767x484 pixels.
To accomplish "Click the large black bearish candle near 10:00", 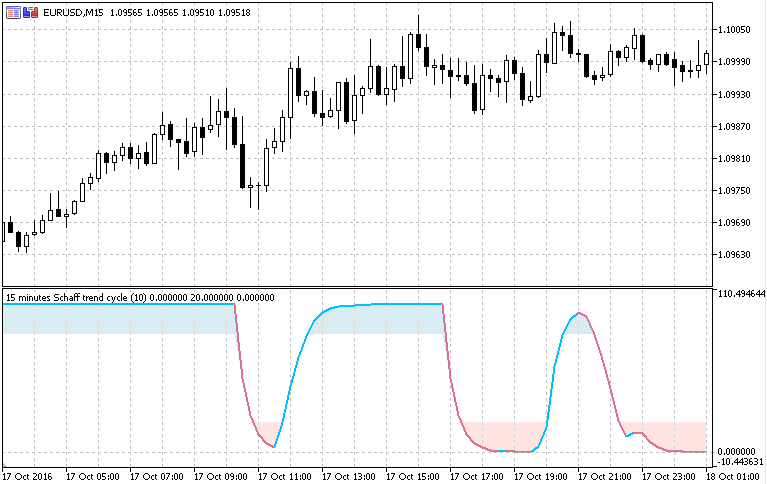I will pos(243,165).
